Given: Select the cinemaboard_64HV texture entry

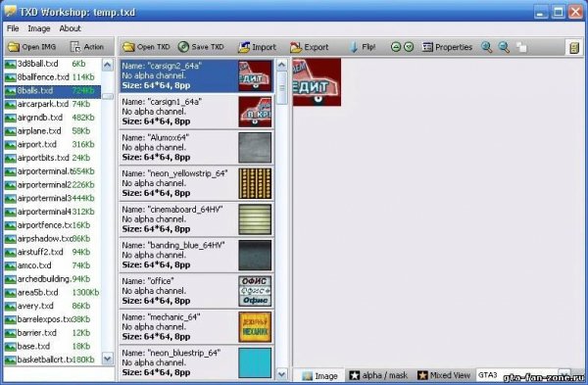Looking at the screenshot, I should (x=197, y=219).
